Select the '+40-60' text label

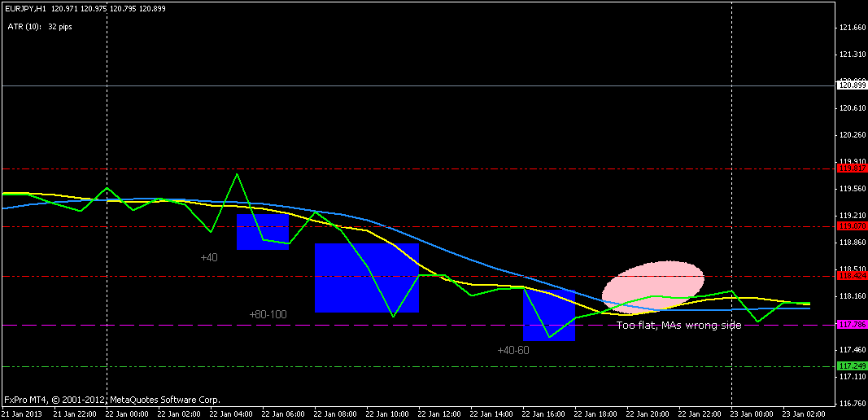(x=513, y=350)
